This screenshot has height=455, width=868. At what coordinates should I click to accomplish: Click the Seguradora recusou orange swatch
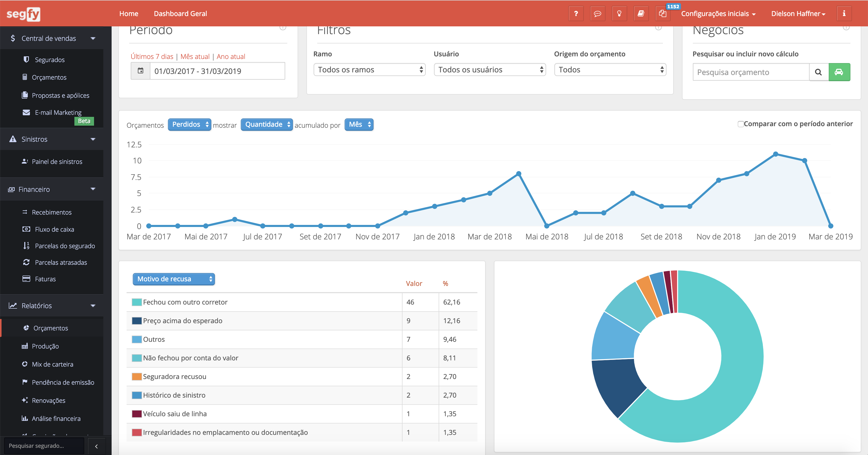(x=136, y=376)
